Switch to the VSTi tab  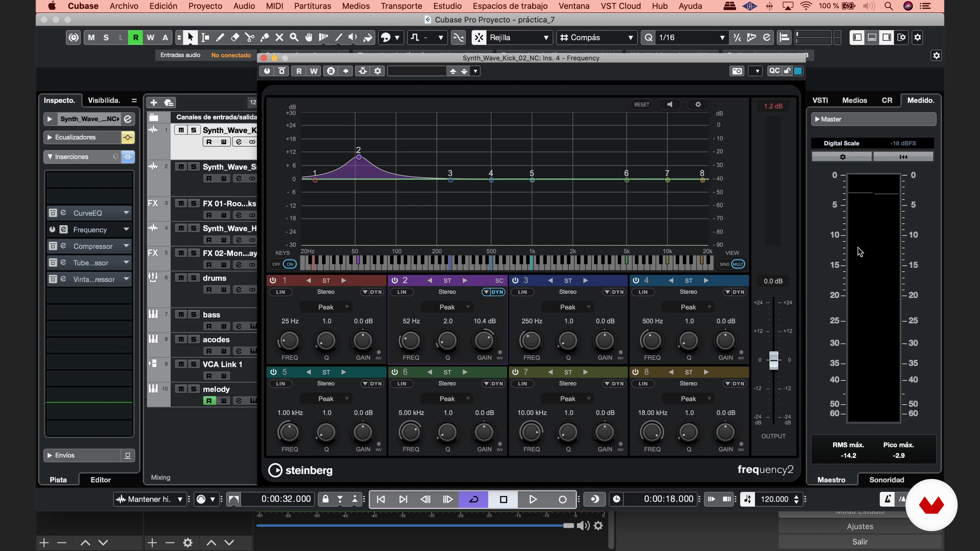tap(820, 101)
